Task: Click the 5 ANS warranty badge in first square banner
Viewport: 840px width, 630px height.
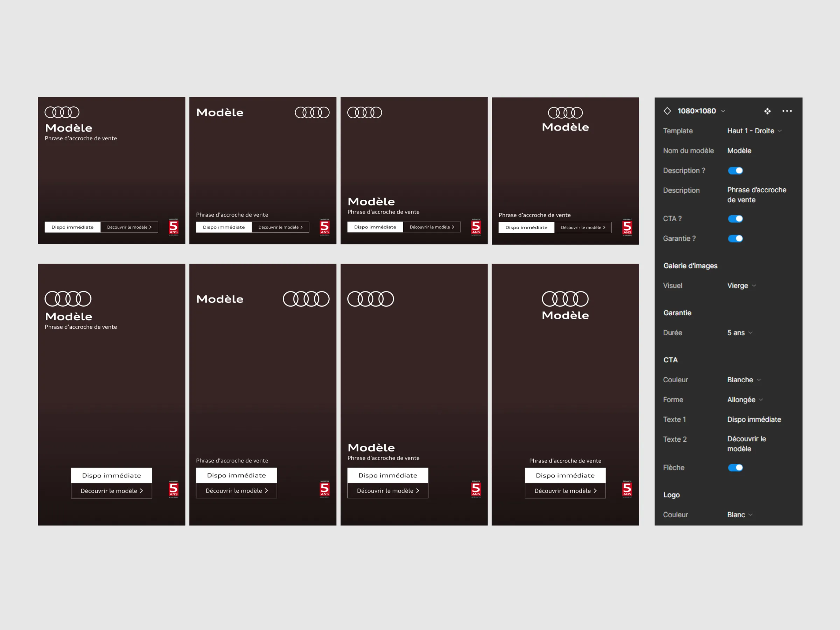Action: click(174, 227)
